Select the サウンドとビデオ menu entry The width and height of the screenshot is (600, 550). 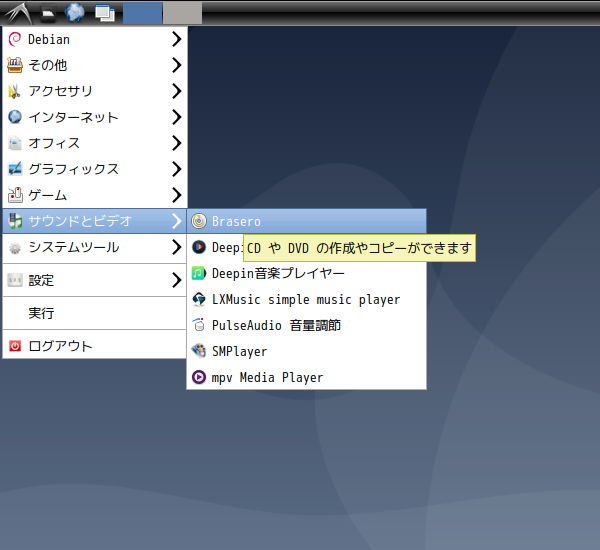click(95, 221)
